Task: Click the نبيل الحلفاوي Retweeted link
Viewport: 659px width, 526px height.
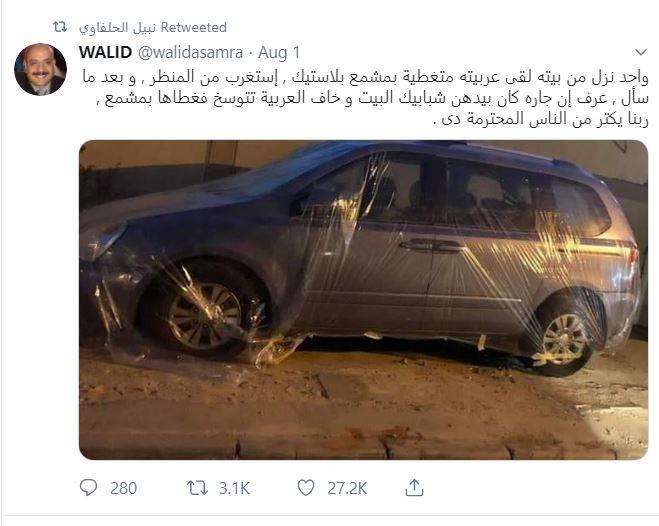Action: pyautogui.click(x=153, y=27)
